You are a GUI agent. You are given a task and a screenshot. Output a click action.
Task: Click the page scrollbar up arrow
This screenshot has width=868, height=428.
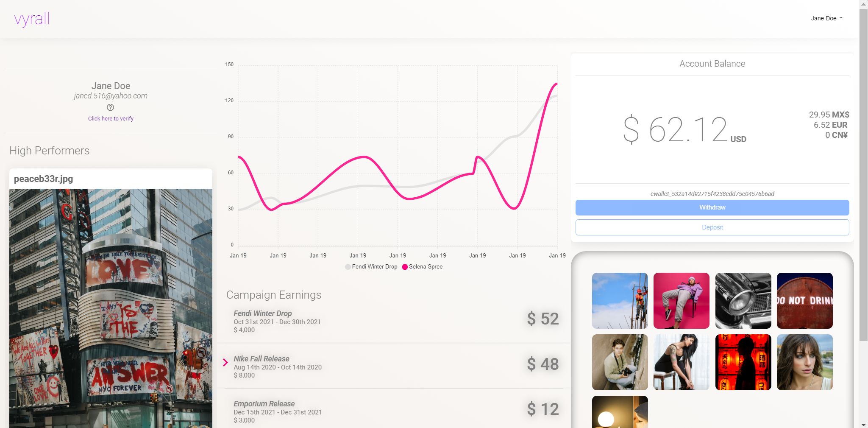863,3
